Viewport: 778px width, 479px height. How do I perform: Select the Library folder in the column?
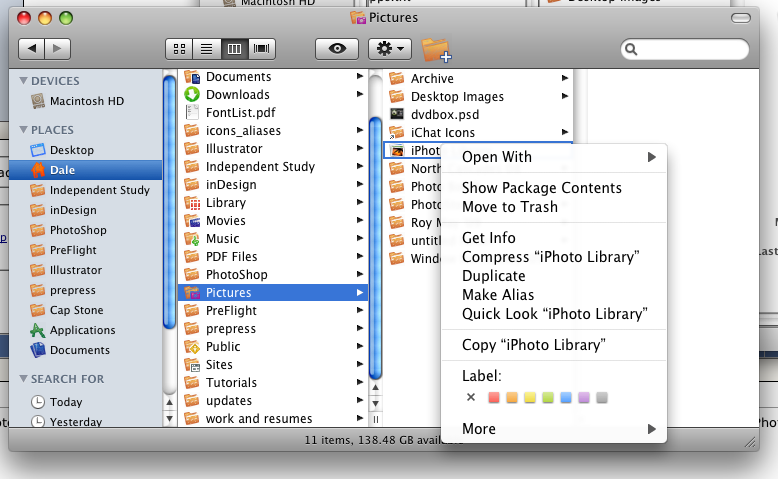[x=273, y=203]
